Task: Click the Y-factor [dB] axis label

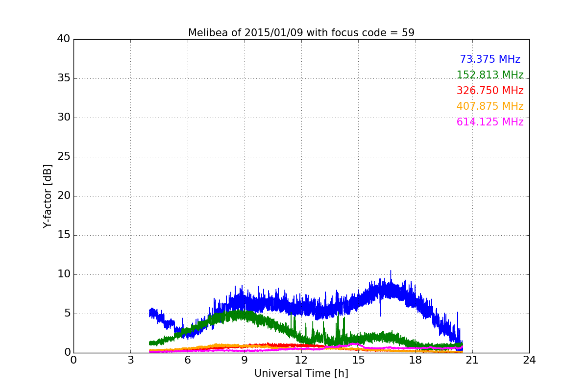Action: pyautogui.click(x=48, y=196)
